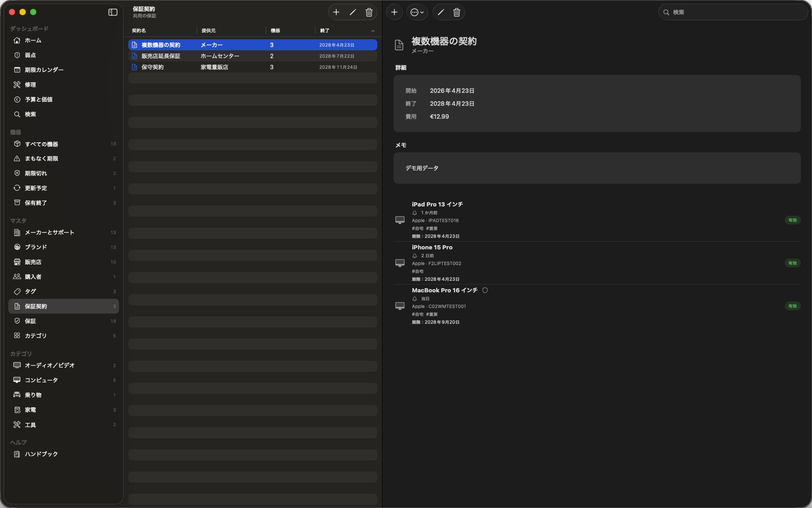Open カテゴリ in the sidebar
Screen dimensions: 812x508
coord(64,336)
